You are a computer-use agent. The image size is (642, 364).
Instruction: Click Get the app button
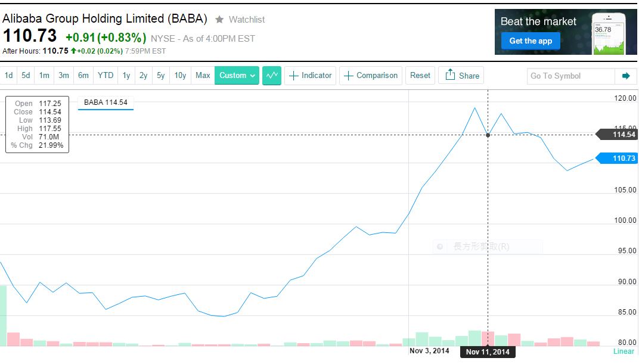click(531, 41)
